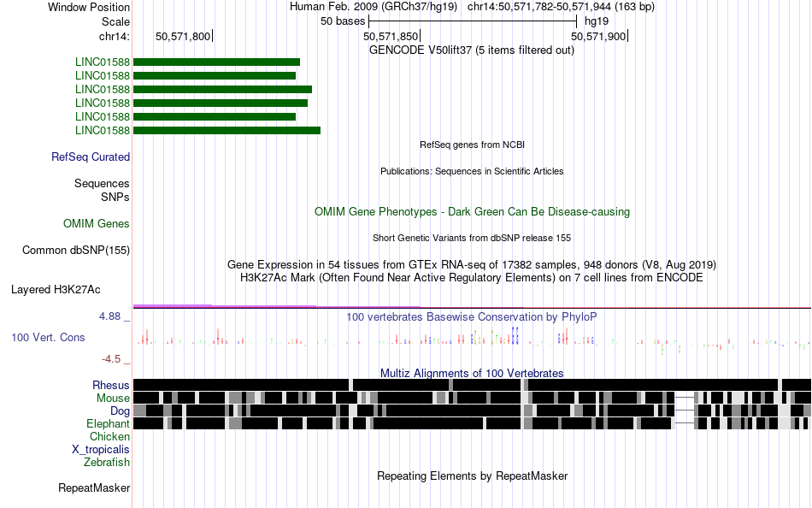This screenshot has height=508, width=812.
Task: Open 100 vertebrates Basewise Conservation by PhyloP title
Action: 472,316
